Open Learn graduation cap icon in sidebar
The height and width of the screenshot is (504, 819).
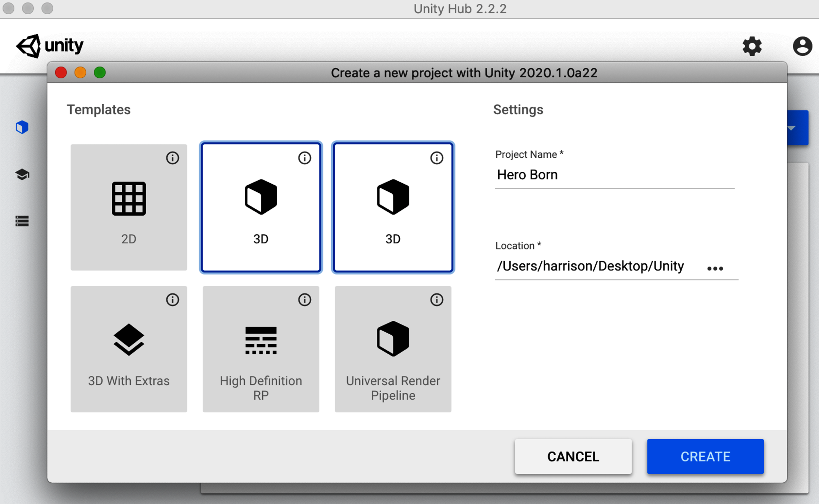tap(22, 174)
